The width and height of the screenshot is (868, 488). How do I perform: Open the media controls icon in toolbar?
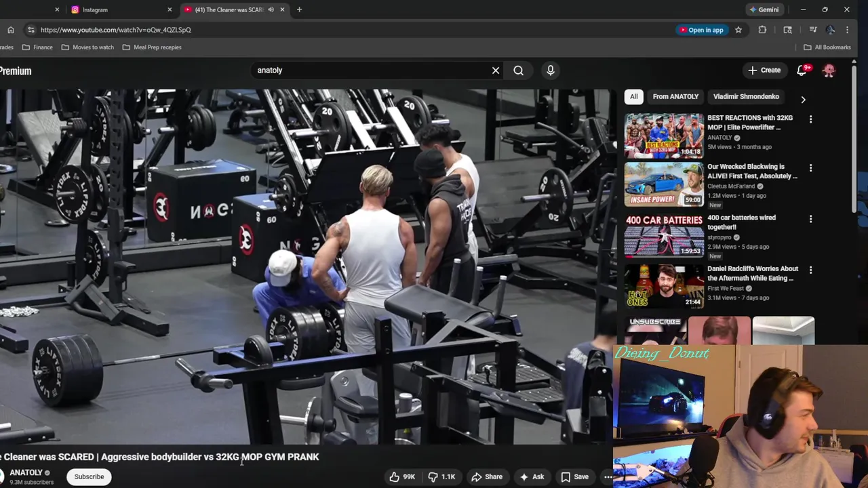(x=813, y=30)
